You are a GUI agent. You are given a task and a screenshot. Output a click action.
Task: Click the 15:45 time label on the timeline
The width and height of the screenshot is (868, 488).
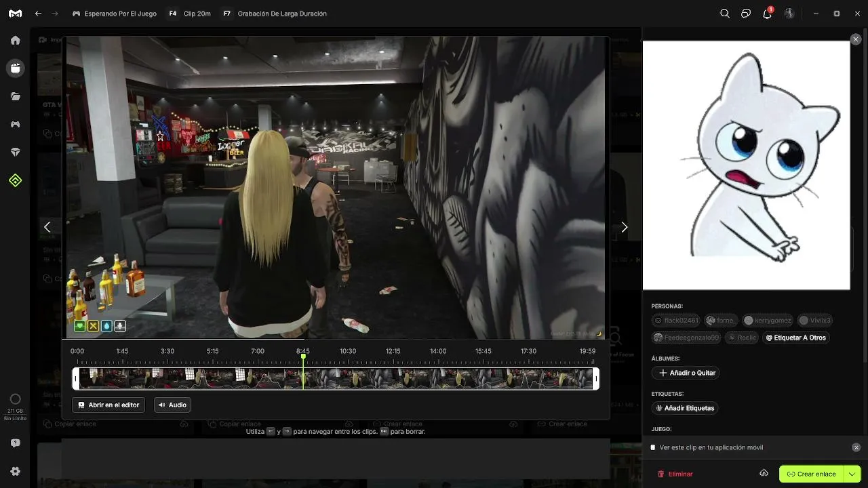(484, 351)
